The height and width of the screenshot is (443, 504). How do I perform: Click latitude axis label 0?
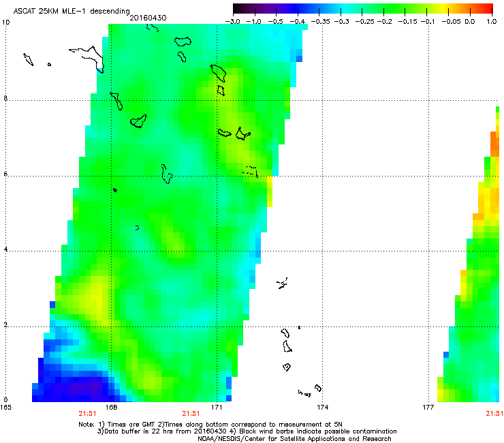pos(5,400)
